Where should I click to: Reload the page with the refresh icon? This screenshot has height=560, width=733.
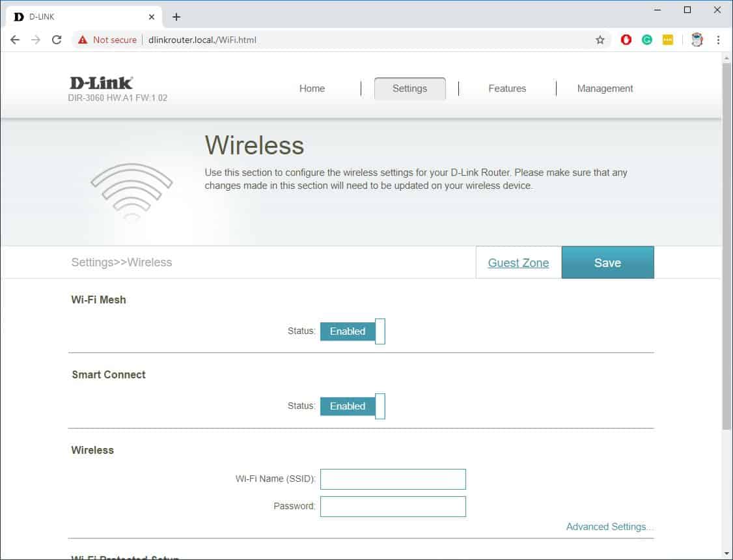click(x=57, y=39)
